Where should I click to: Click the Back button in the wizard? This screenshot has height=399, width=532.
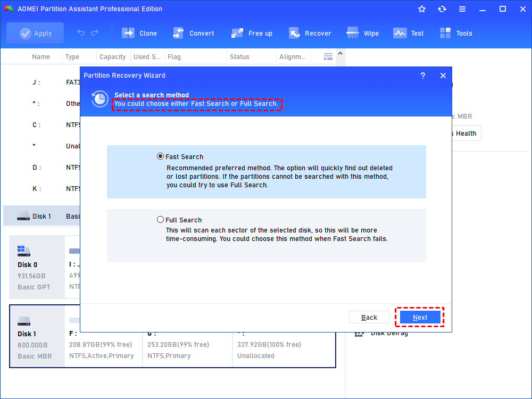(369, 317)
